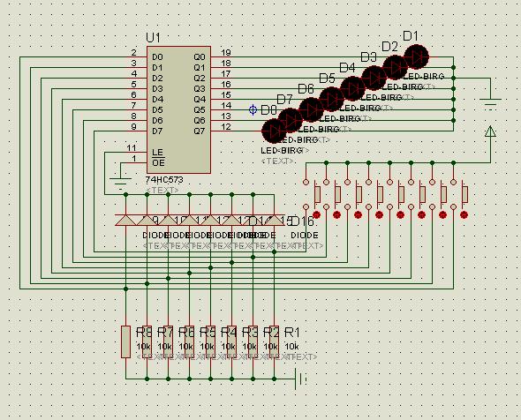Click the power terminal arrow above the switches
This screenshot has height=420, width=521.
pyautogui.click(x=490, y=131)
